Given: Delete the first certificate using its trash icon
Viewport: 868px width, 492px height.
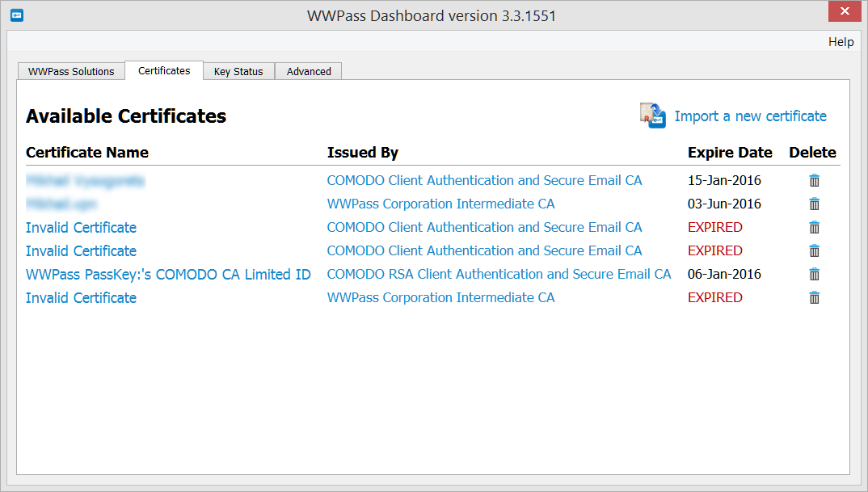Looking at the screenshot, I should pos(814,180).
